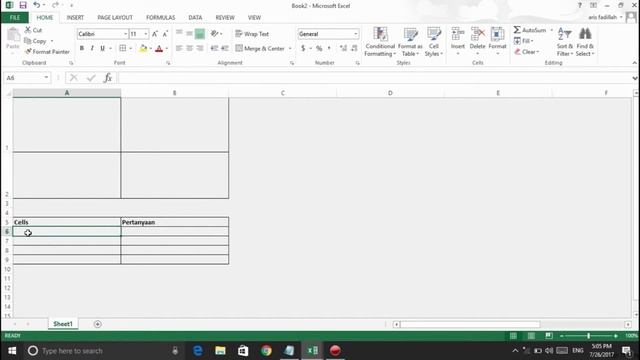Toggle Middle Align vertical alignment
The image size is (640, 360).
click(x=189, y=33)
